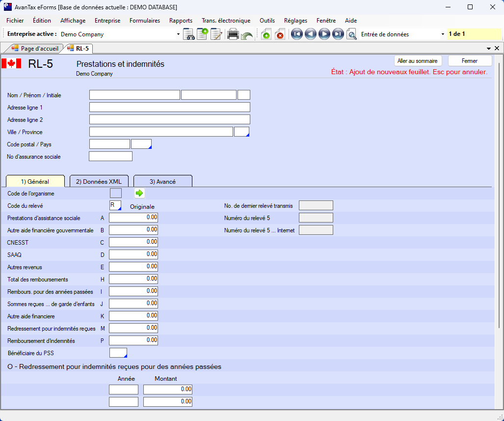Open the Formulaires menu
Viewport: 504px width, 421px height.
pyautogui.click(x=145, y=21)
